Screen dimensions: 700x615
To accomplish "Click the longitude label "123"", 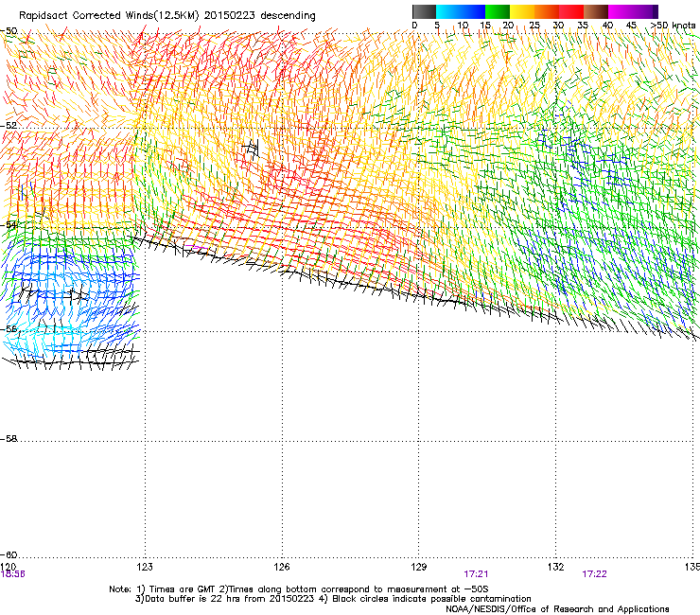I will (145, 567).
